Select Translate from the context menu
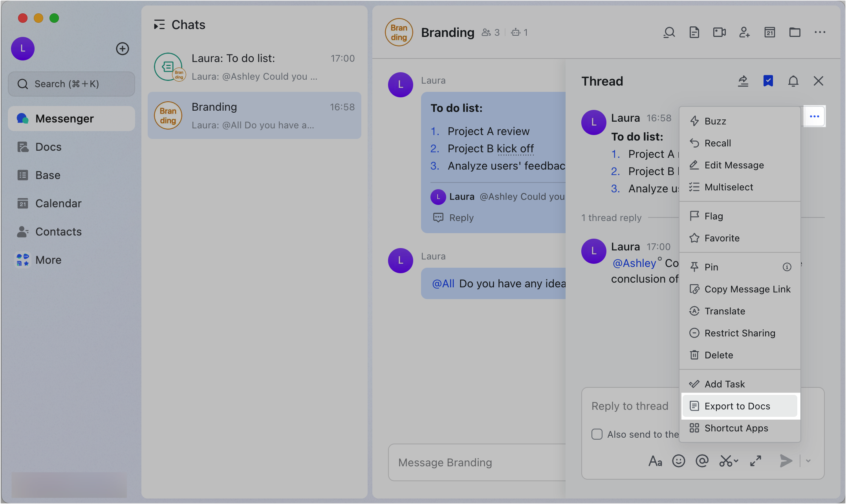Viewport: 846px width, 504px height. (725, 311)
